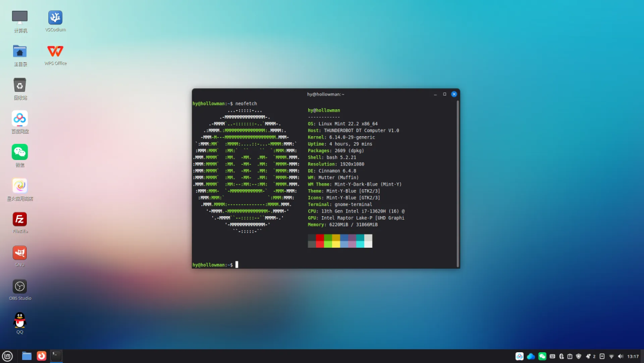The width and height of the screenshot is (644, 363).
Task: Minimize the hy@hollowman terminal window
Action: tap(435, 94)
